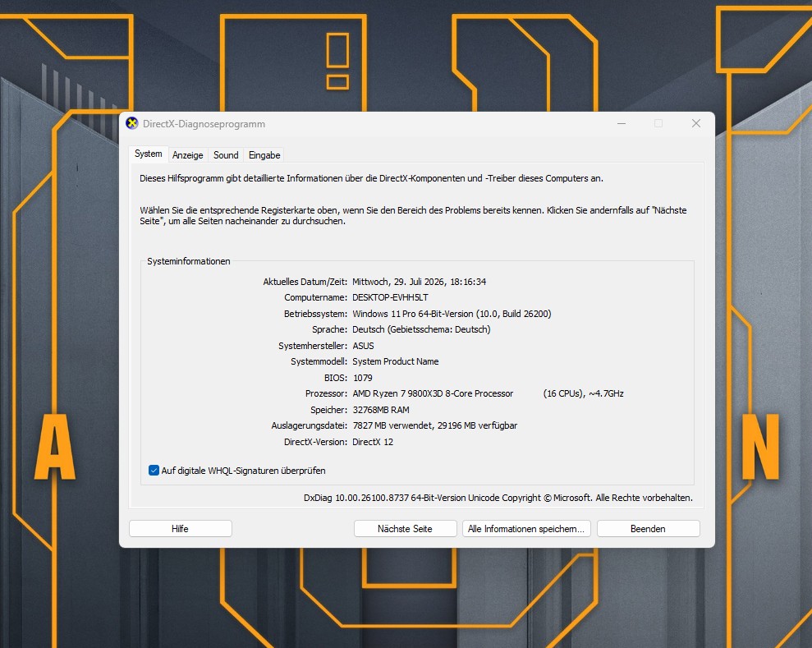Image resolution: width=812 pixels, height=648 pixels.
Task: Click Alle Informationen speichern
Action: (526, 529)
